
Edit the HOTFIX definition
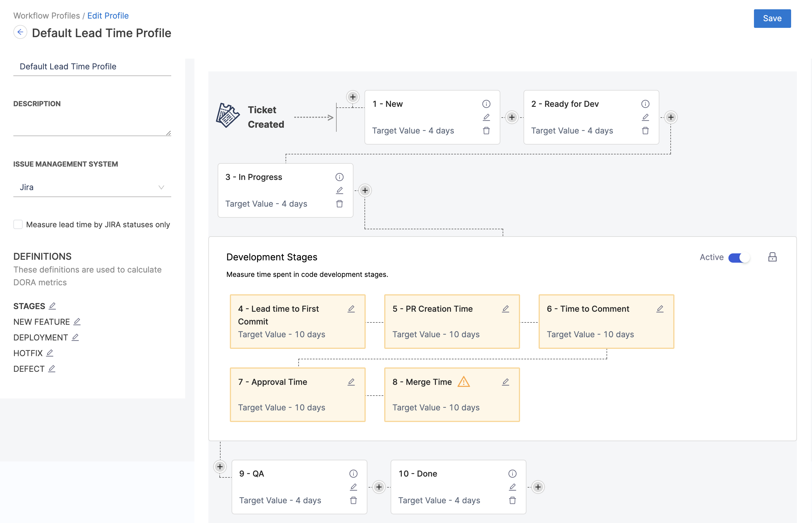50,353
